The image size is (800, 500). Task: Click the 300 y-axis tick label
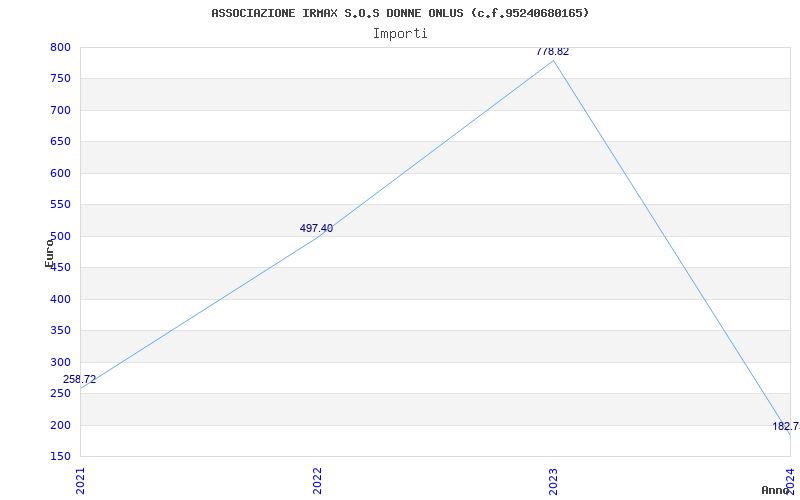click(x=60, y=362)
